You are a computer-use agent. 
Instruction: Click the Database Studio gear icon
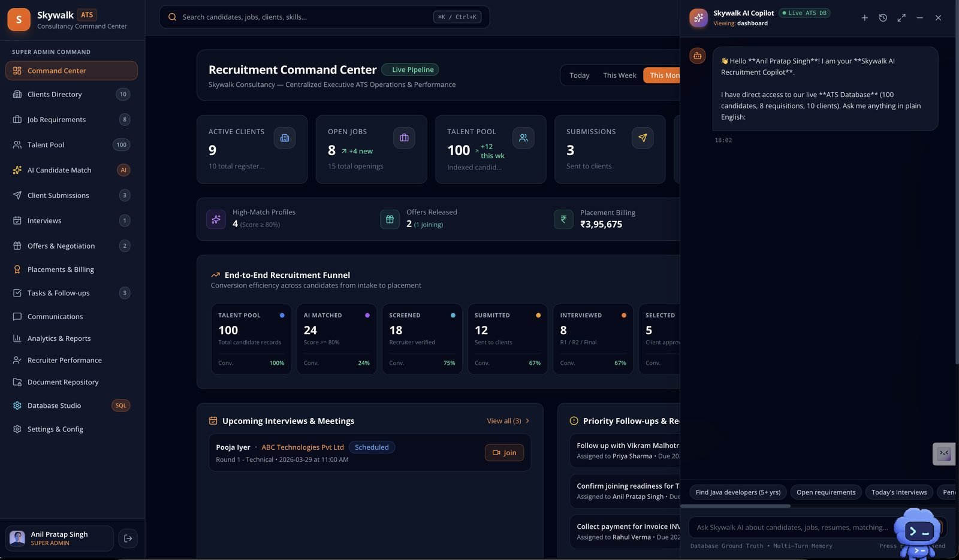(17, 405)
